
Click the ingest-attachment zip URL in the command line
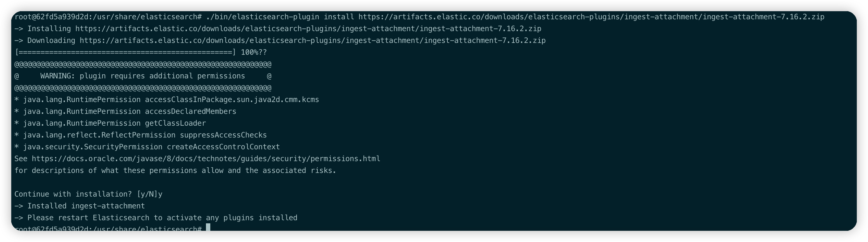pyautogui.click(x=591, y=17)
